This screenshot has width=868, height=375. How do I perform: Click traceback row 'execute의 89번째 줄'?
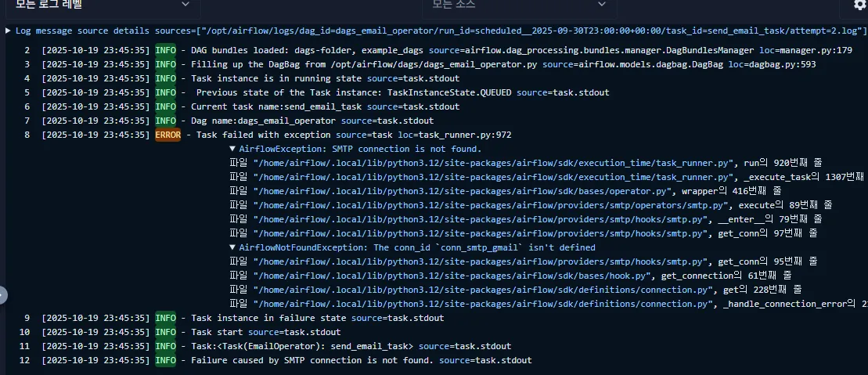[x=531, y=205]
